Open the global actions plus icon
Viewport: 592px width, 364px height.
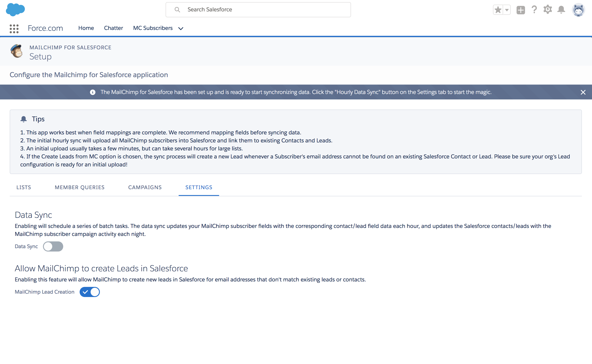521,10
